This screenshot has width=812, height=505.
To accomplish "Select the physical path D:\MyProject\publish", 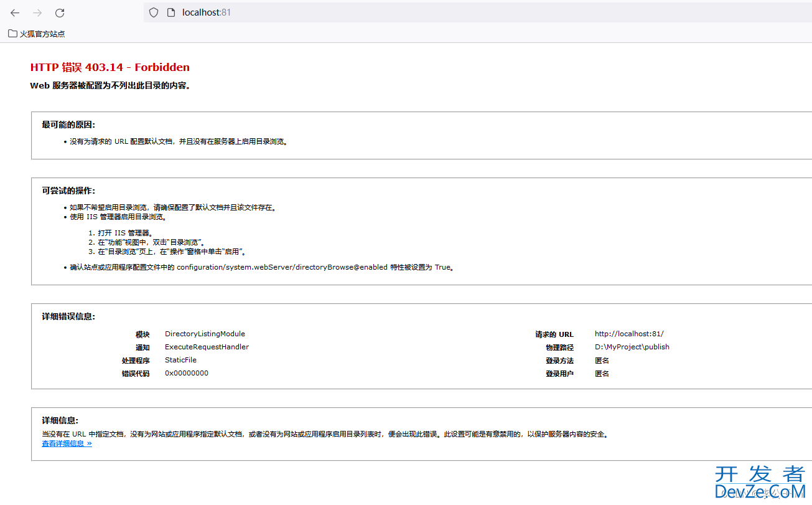I will coord(632,347).
